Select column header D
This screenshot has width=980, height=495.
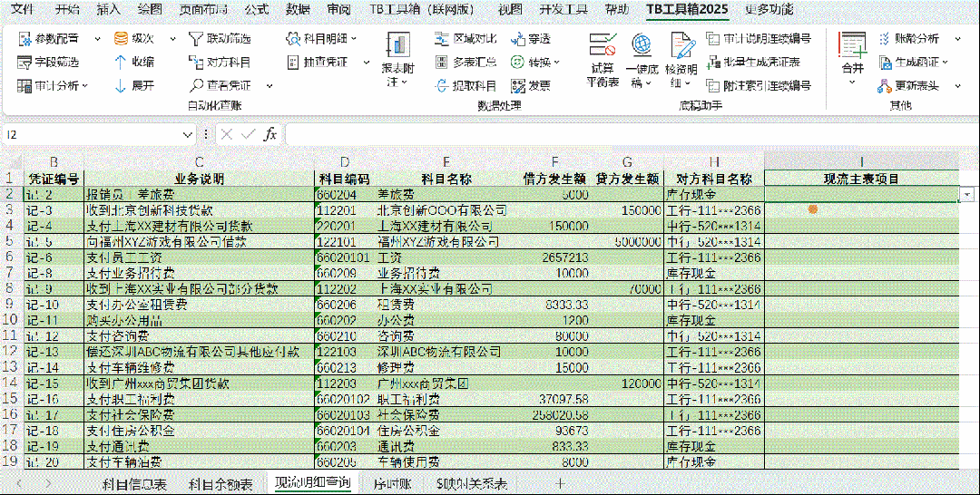click(344, 160)
